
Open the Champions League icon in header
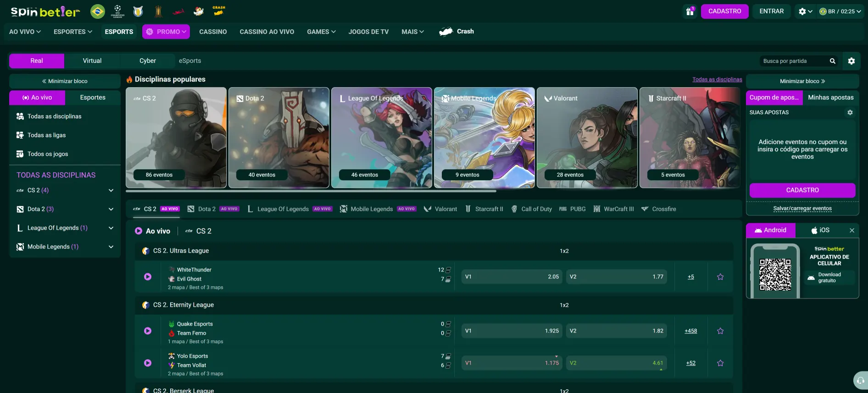(118, 11)
